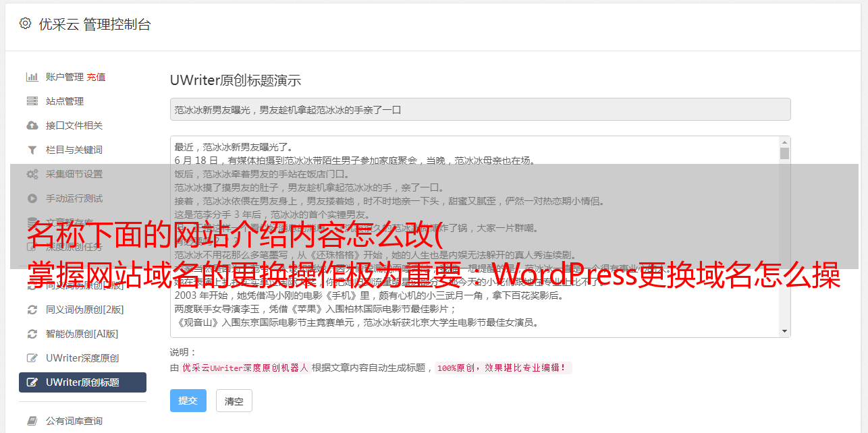Click the text area scrollbar down arrow

click(784, 331)
